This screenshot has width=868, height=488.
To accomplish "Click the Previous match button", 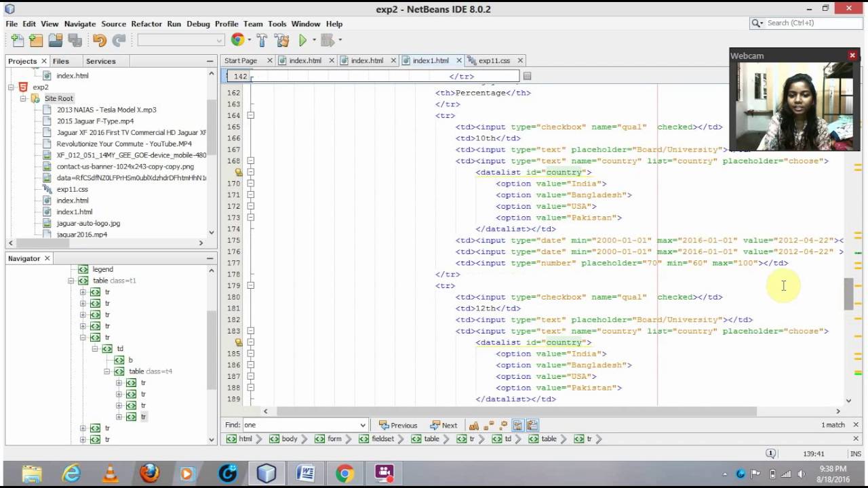I will pyautogui.click(x=398, y=426).
